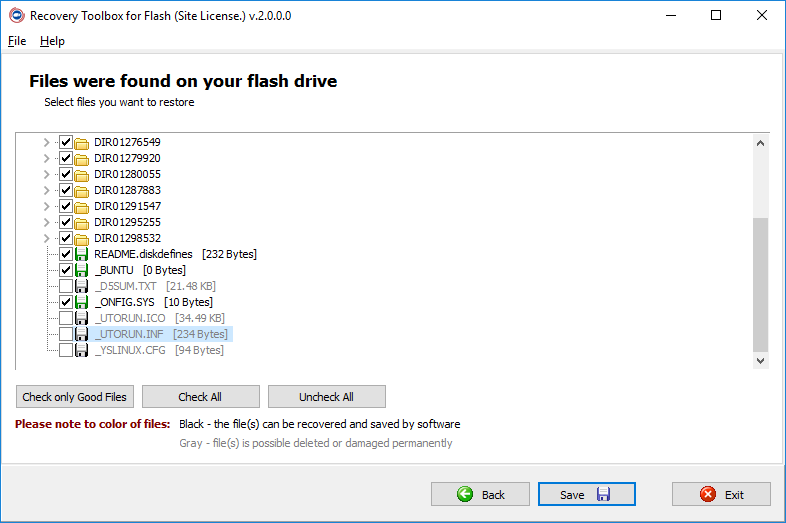Viewport: 786px width, 523px height.
Task: Uncheck the DIR01287883 folder checkbox
Action: click(x=66, y=190)
